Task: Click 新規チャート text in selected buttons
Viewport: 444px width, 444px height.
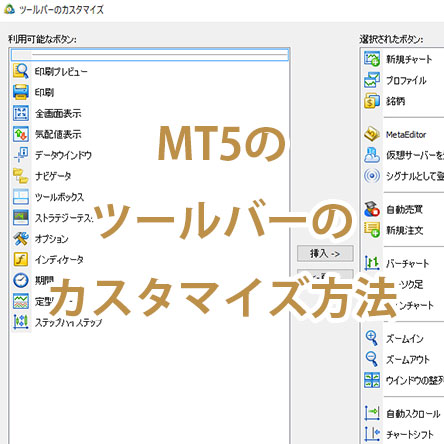Action: pyautogui.click(x=409, y=59)
